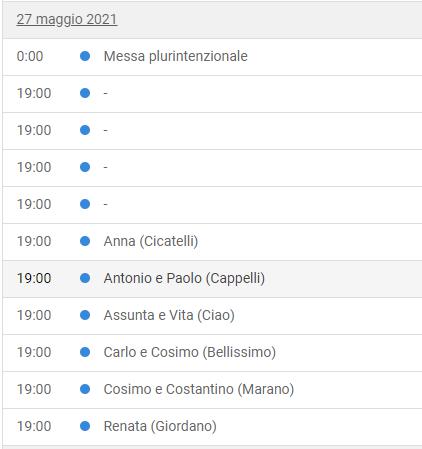Click the blue dot beside Antonio e Paolo (Cappelli)
422x449 pixels.
coord(85,278)
